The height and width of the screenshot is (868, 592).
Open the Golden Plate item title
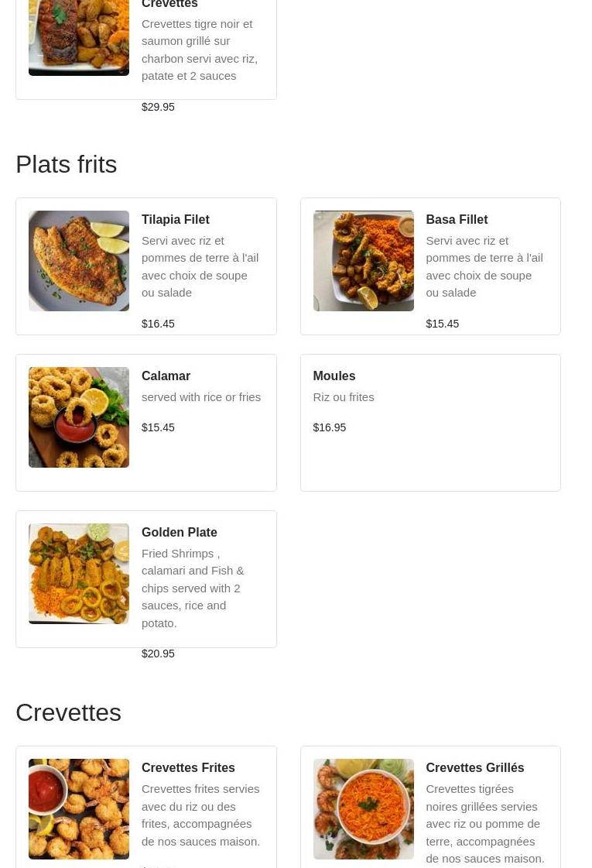(x=179, y=533)
